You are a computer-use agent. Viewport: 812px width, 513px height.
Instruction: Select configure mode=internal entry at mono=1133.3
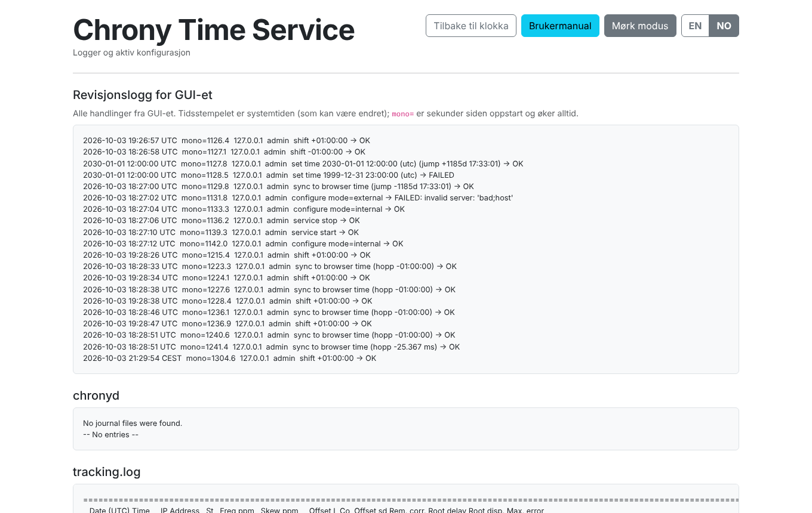point(244,209)
